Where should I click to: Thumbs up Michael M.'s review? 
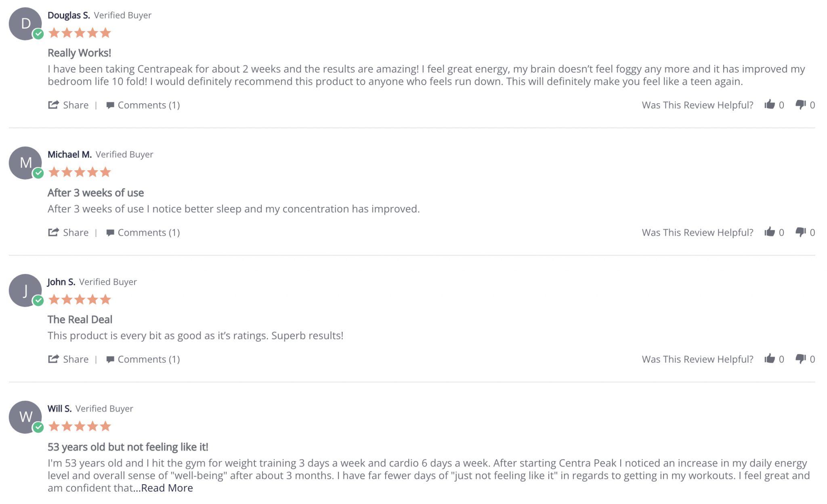pyautogui.click(x=770, y=232)
